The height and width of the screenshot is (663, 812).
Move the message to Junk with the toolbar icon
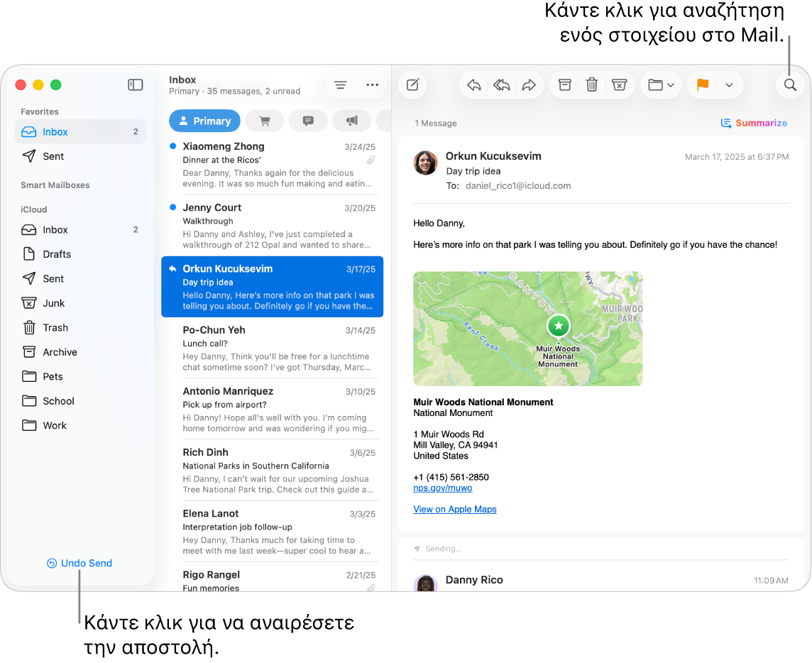[x=619, y=85]
